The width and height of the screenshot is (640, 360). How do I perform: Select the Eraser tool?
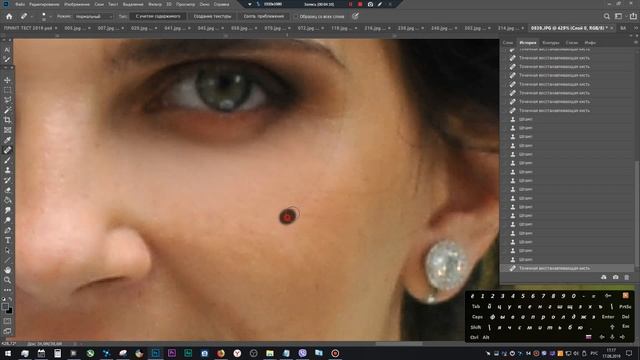click(x=7, y=190)
